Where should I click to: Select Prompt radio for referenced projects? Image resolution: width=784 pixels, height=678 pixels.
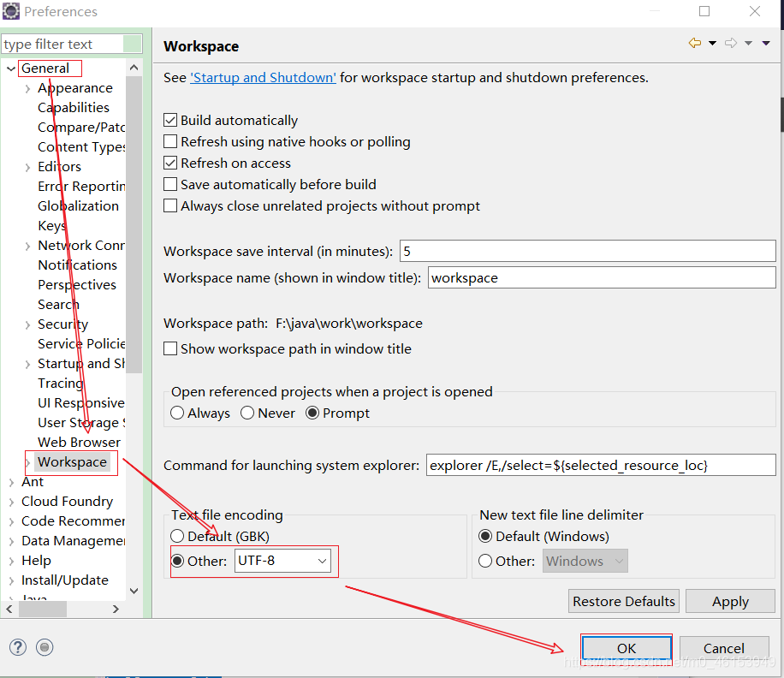[312, 413]
